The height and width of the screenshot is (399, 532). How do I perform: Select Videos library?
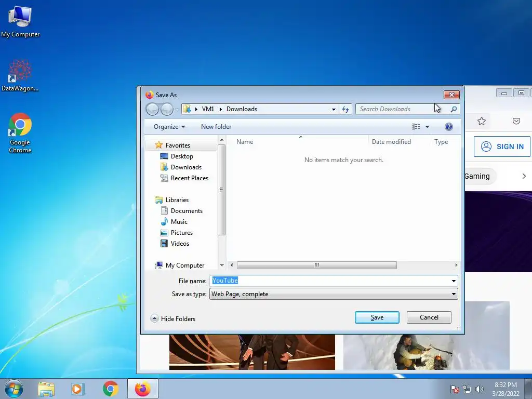[x=180, y=243]
